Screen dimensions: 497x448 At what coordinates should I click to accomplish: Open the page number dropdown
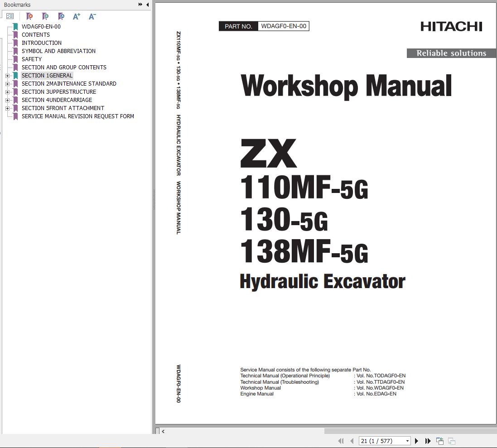[407, 441]
